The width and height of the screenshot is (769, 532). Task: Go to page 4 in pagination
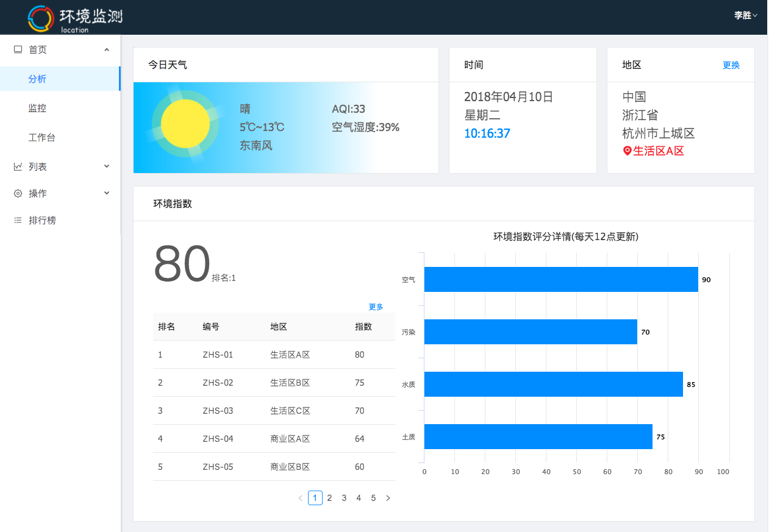point(359,498)
